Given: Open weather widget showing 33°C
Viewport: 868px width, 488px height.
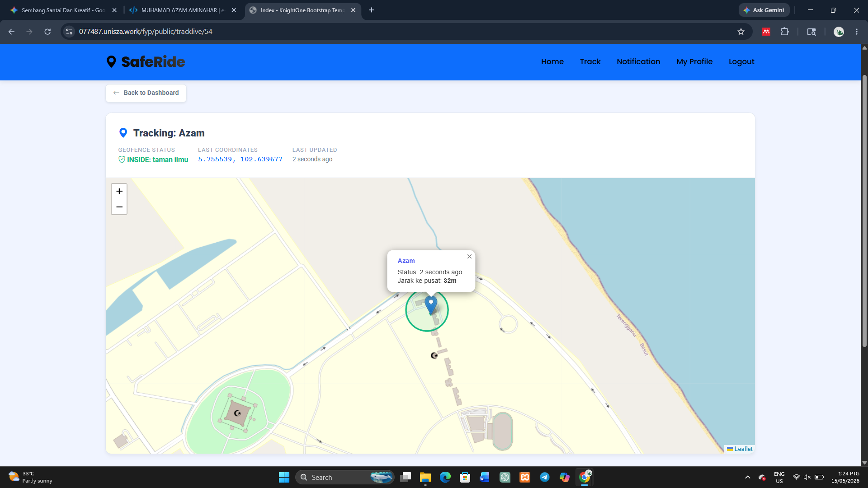Looking at the screenshot, I should point(31,477).
